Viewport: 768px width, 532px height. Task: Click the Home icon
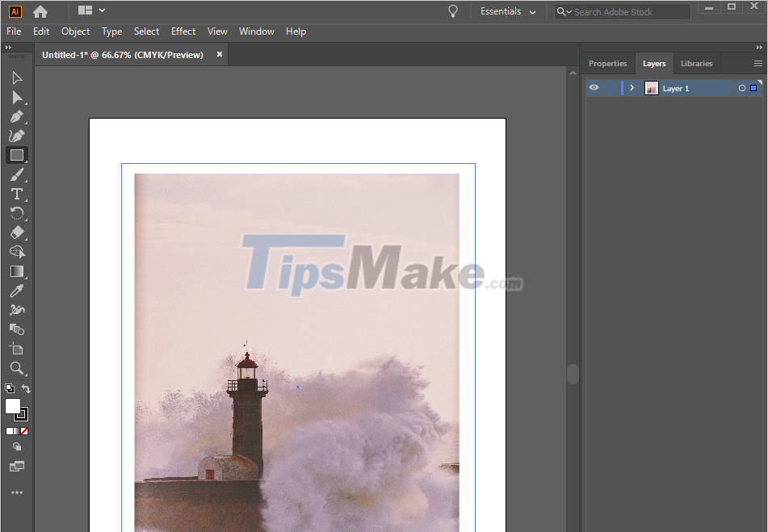(40, 10)
